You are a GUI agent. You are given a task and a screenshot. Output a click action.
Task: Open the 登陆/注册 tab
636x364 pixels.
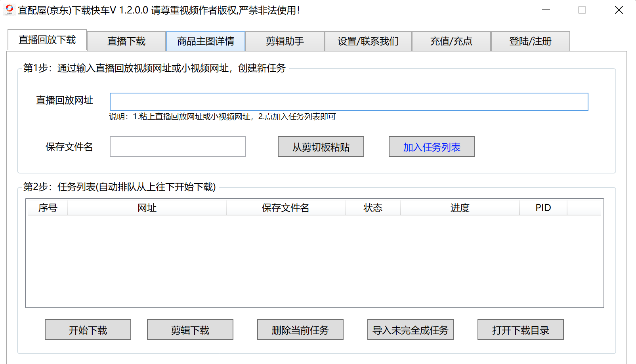[531, 41]
